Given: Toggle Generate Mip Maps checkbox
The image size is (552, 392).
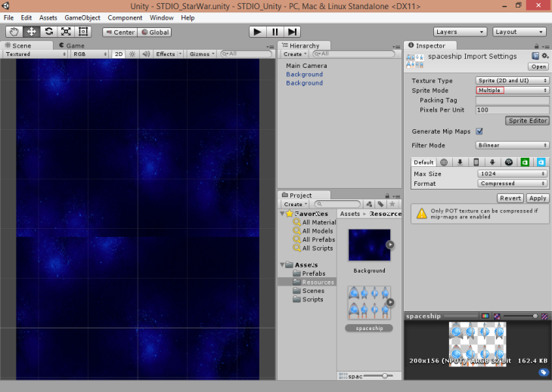Looking at the screenshot, I should (479, 131).
